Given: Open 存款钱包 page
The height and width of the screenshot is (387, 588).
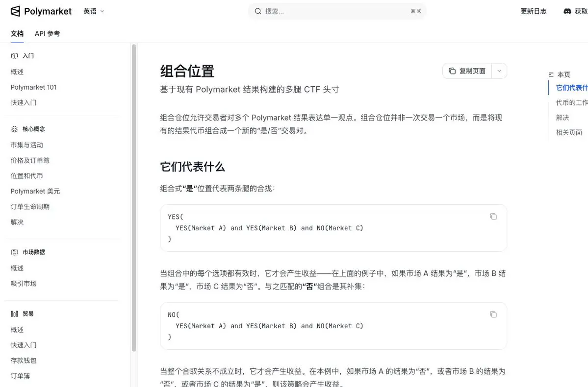Looking at the screenshot, I should point(24,361).
